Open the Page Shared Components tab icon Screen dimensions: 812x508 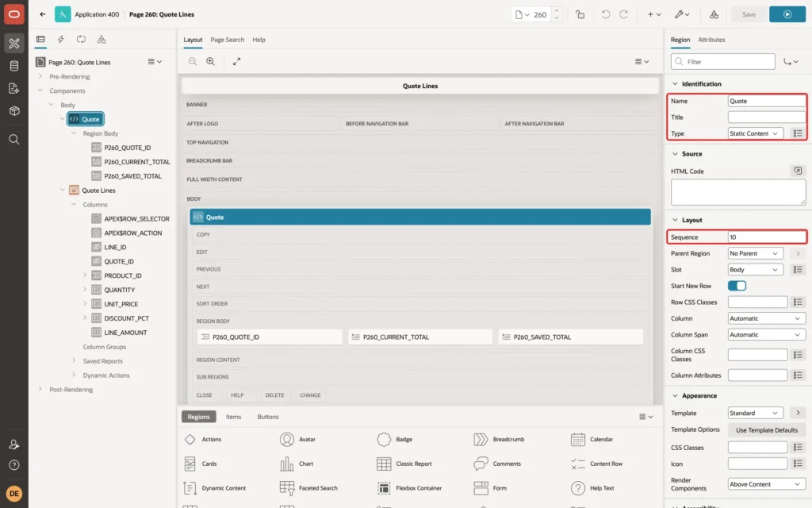click(101, 40)
